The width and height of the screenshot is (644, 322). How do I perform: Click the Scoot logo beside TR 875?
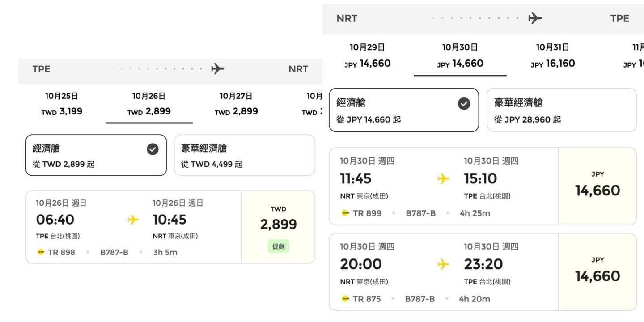(345, 299)
